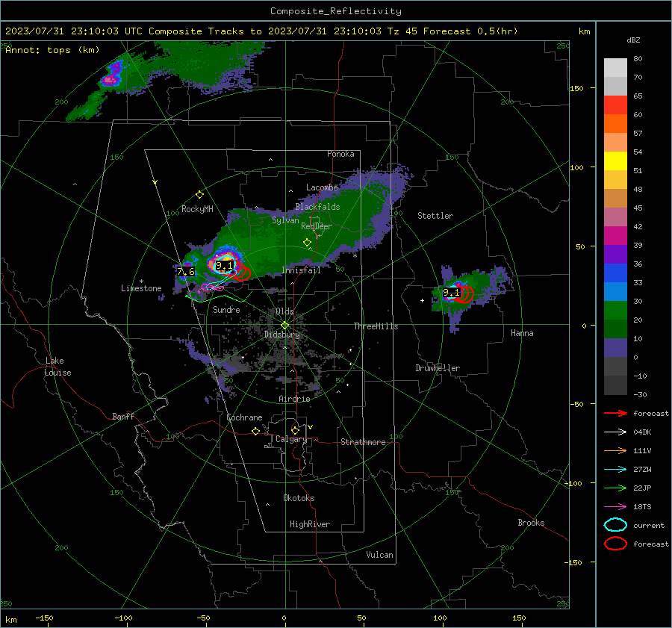Viewport: 672px width, 628px height.
Task: Click the white 04DK arrow legend icon
Action: tap(615, 432)
